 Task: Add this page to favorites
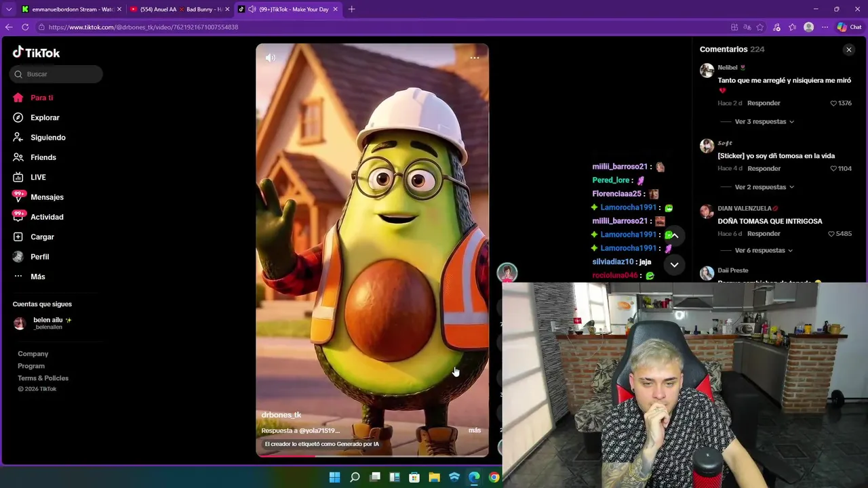coord(760,27)
